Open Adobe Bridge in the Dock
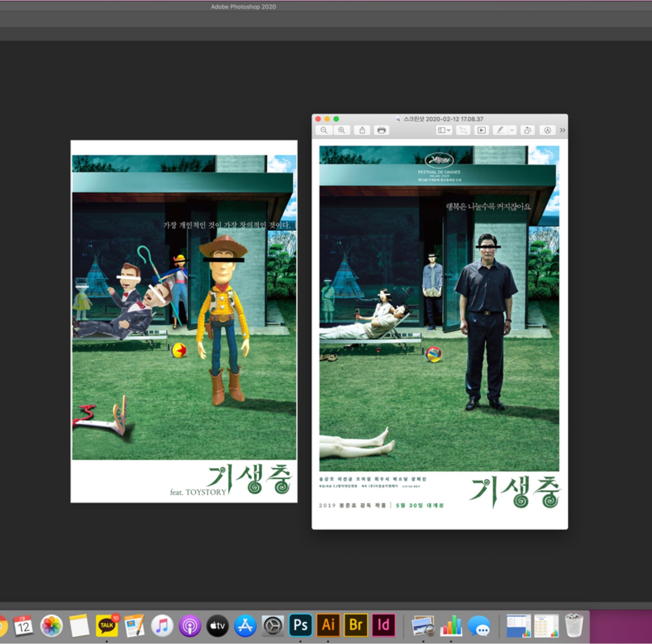Image resolution: width=652 pixels, height=644 pixels. coord(356,625)
